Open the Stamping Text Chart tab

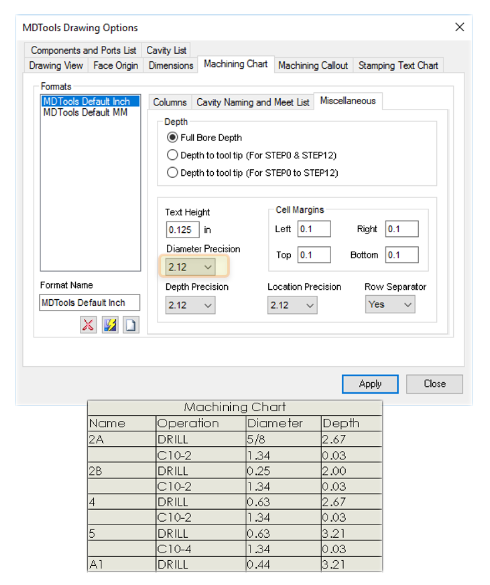pyautogui.click(x=398, y=66)
